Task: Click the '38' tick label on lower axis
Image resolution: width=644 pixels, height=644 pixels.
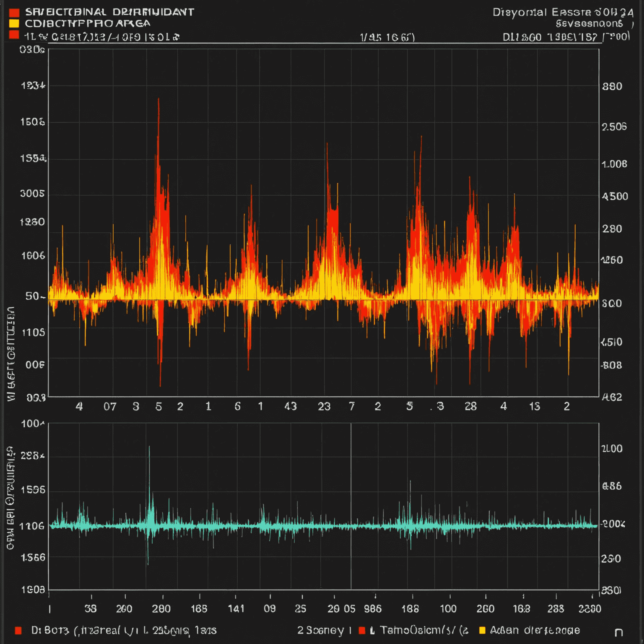Action: (91, 608)
